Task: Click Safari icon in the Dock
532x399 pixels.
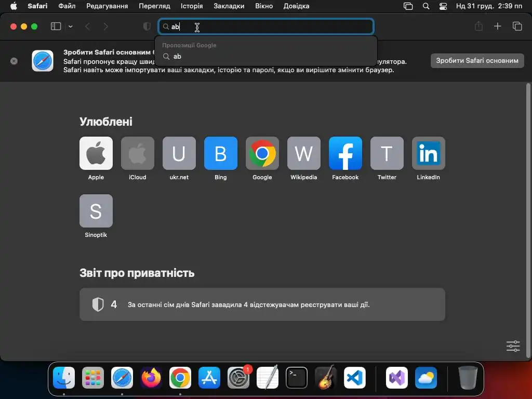Action: (x=122, y=378)
